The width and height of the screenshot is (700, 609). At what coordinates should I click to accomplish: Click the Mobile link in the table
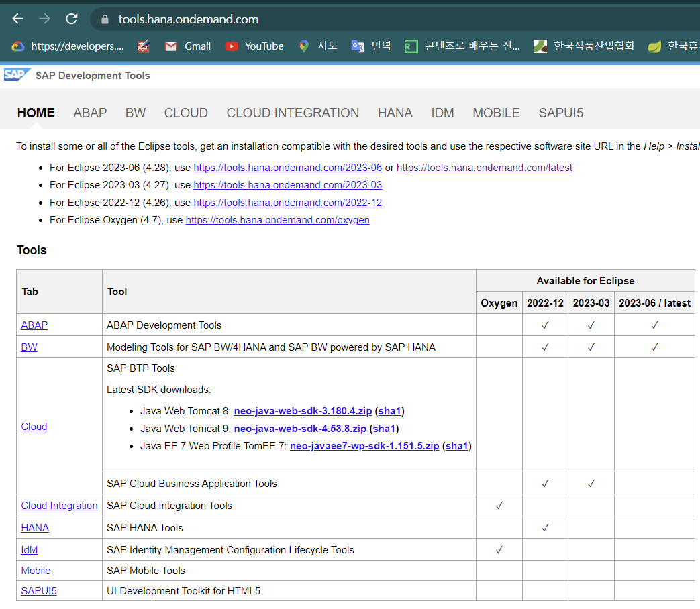click(x=36, y=571)
